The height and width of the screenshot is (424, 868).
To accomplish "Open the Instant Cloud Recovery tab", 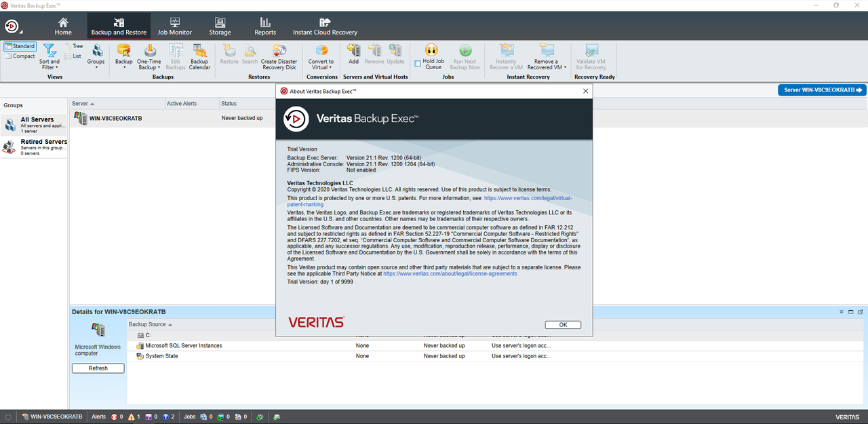I will point(325,26).
